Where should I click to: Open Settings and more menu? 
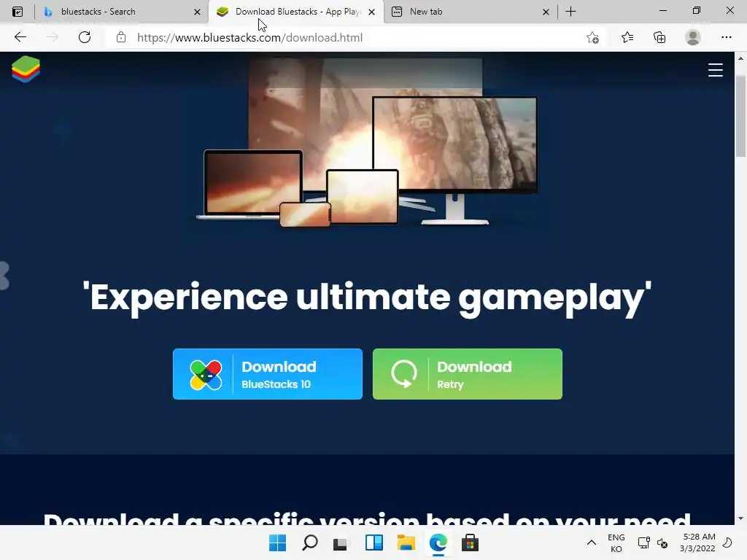tap(726, 37)
